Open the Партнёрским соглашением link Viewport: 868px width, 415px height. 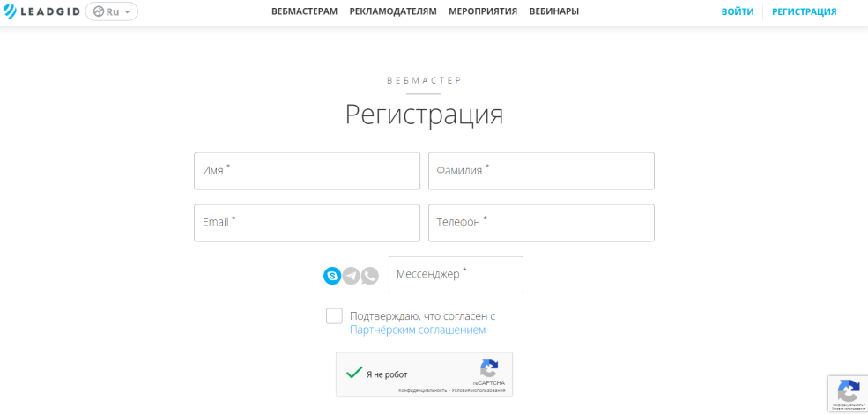[418, 330]
